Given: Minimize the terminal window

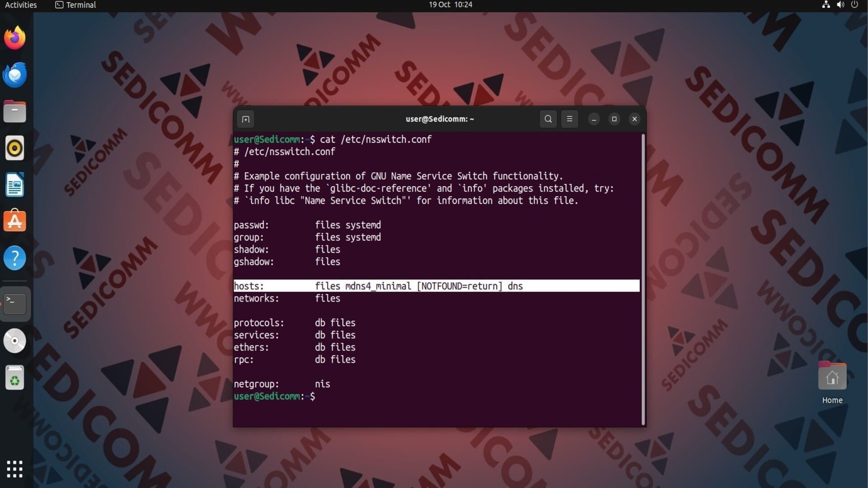Looking at the screenshot, I should point(594,119).
